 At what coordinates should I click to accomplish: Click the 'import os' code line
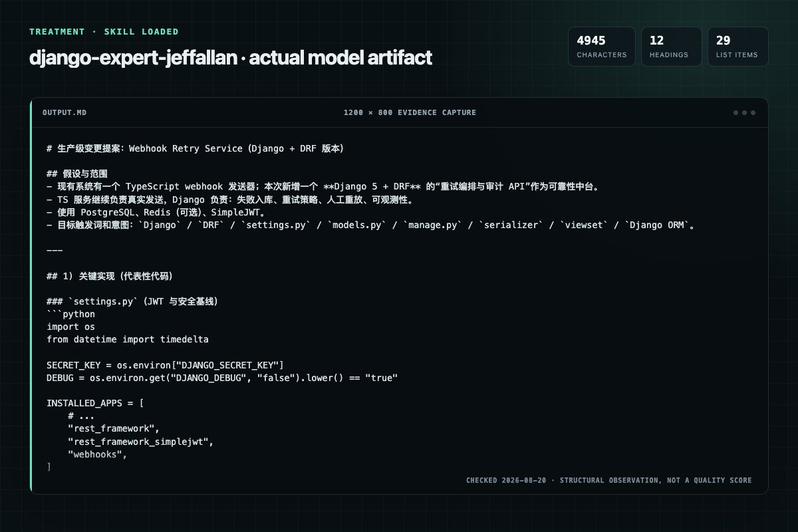pos(70,327)
